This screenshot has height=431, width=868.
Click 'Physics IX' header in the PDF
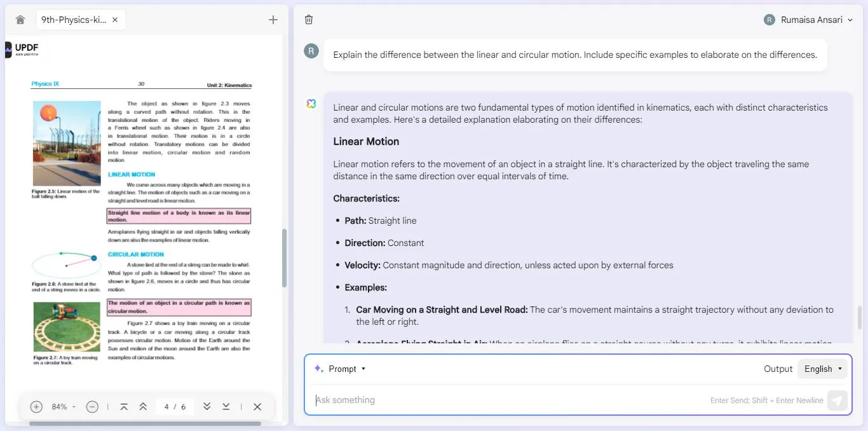45,84
